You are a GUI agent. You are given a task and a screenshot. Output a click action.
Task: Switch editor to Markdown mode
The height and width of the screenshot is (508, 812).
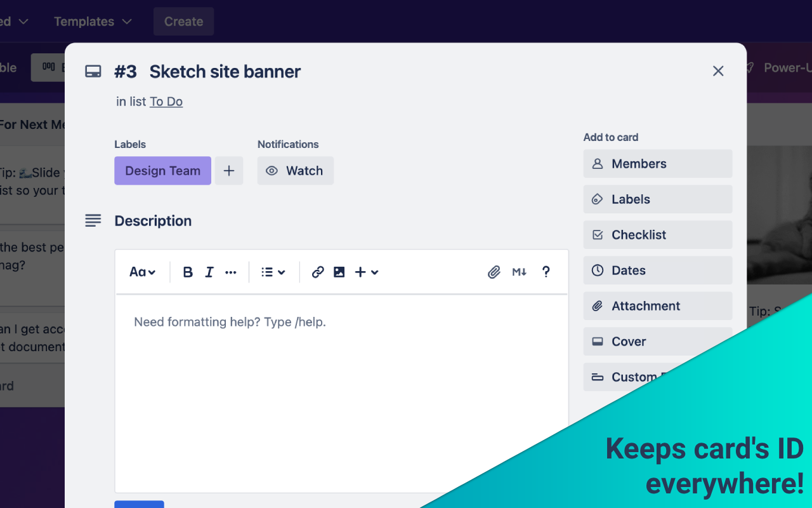pyautogui.click(x=519, y=272)
